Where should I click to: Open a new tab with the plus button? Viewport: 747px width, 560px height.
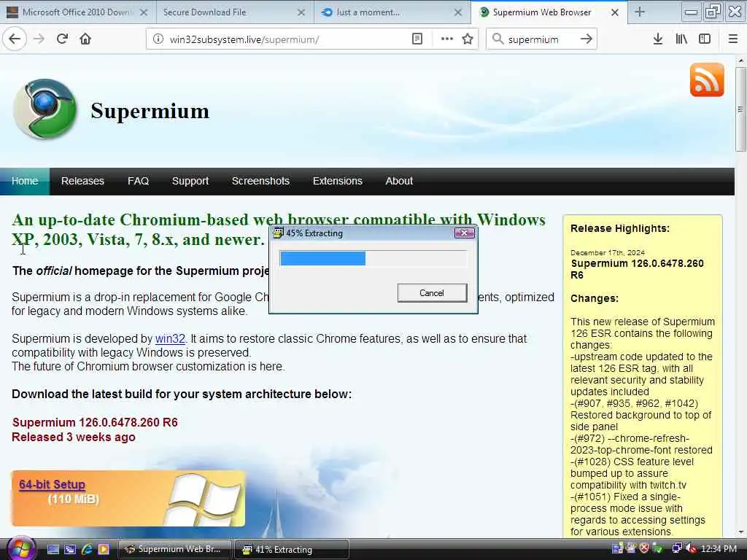click(x=640, y=12)
